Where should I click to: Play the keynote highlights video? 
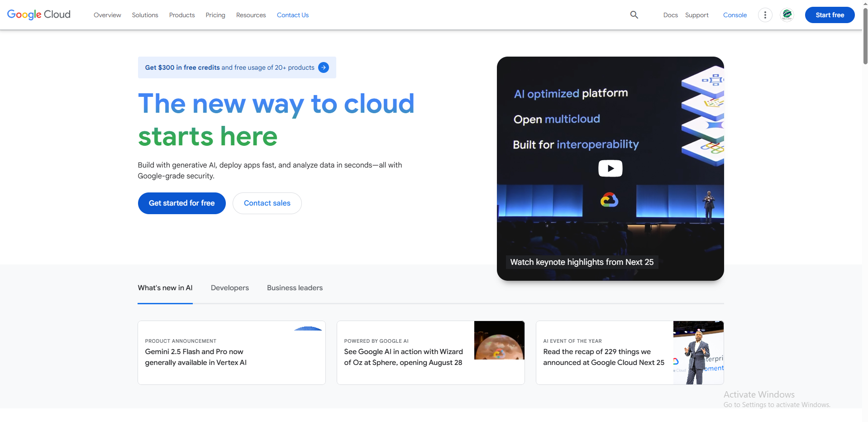(610, 168)
